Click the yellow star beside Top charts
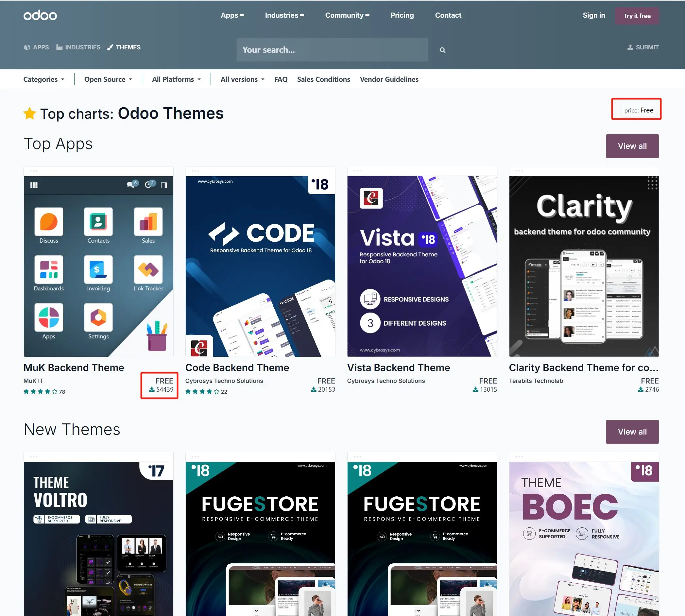Image resolution: width=685 pixels, height=616 pixels. coord(30,114)
